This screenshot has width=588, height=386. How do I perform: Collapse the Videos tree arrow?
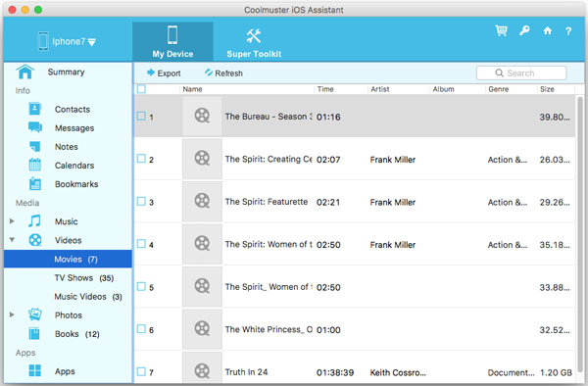click(x=12, y=239)
